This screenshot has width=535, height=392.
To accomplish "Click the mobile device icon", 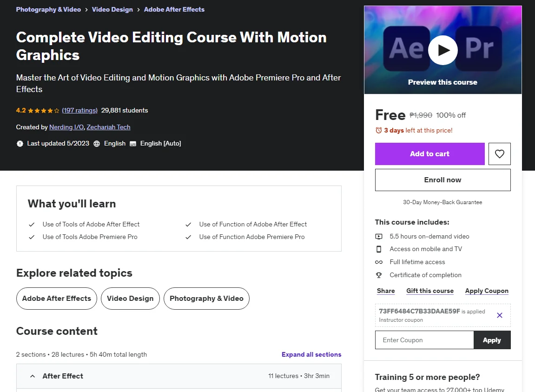I will tap(379, 249).
